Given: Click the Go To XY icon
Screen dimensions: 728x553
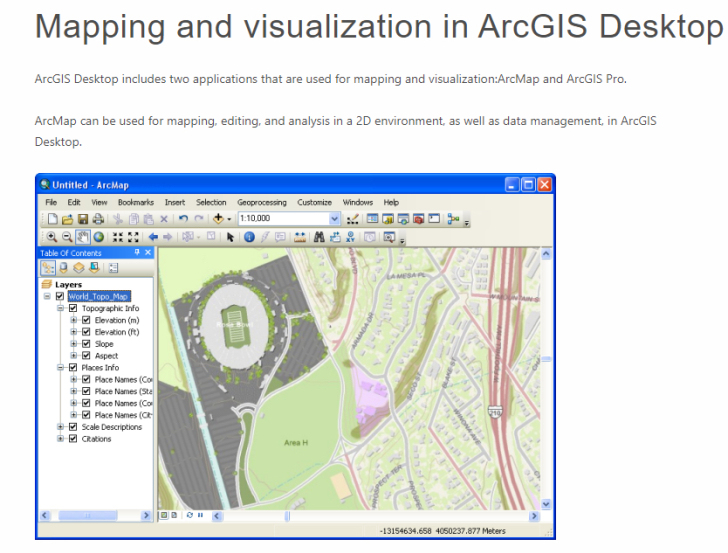Looking at the screenshot, I should pos(351,237).
